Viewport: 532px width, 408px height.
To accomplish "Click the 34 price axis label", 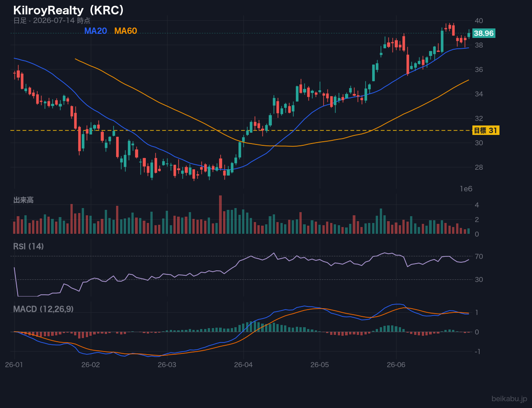I will point(479,94).
